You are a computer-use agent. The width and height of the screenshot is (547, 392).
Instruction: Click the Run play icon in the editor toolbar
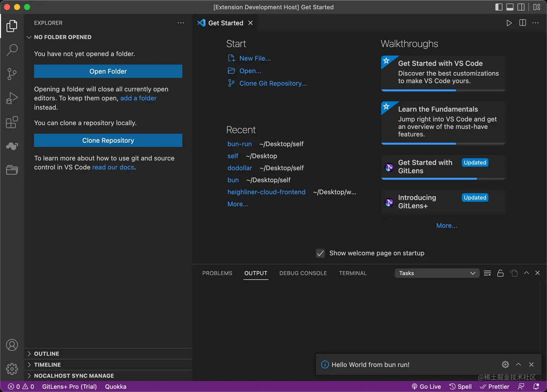click(x=509, y=23)
